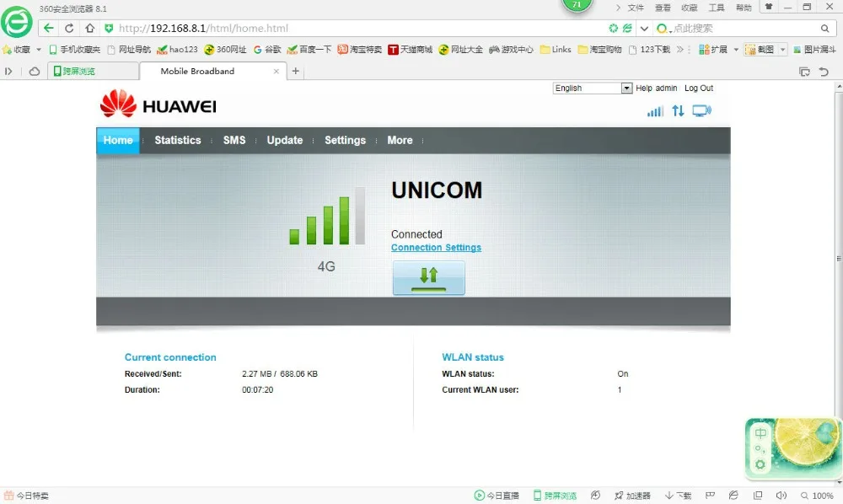Open 今日直播 in status bar
This screenshot has width=843, height=504.
pos(497,496)
